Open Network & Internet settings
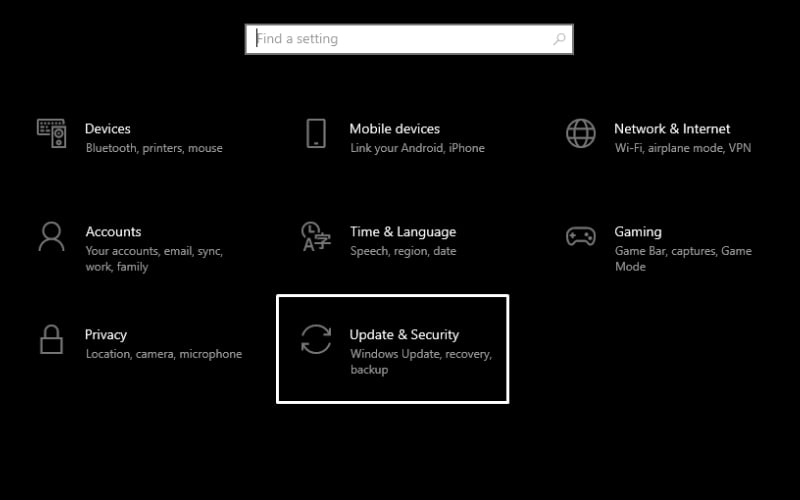 tap(672, 129)
